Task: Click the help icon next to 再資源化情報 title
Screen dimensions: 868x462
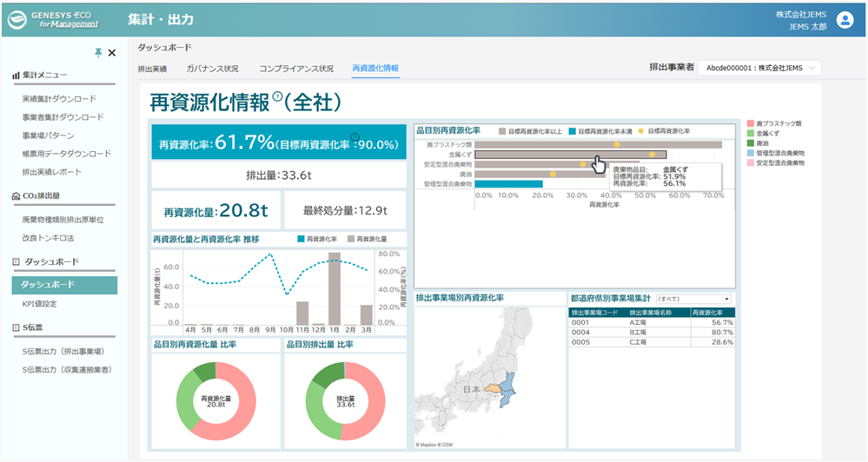Action: click(x=278, y=96)
